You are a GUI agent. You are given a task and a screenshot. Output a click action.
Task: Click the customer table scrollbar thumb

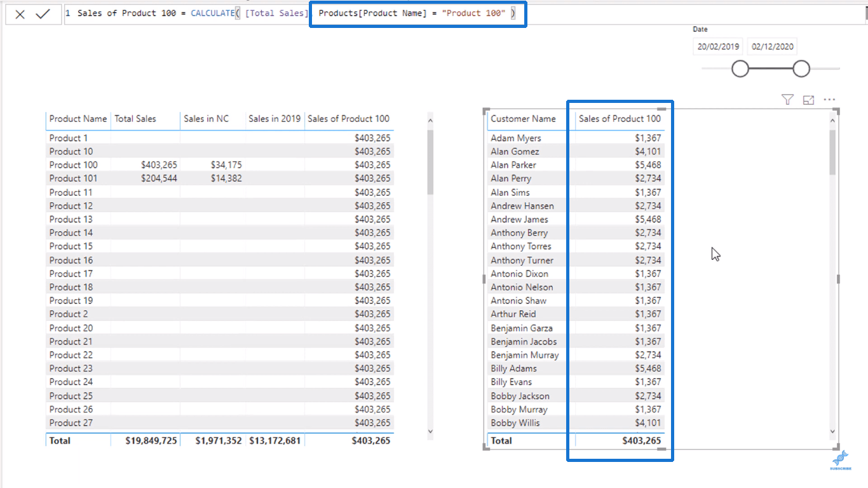pos(833,152)
